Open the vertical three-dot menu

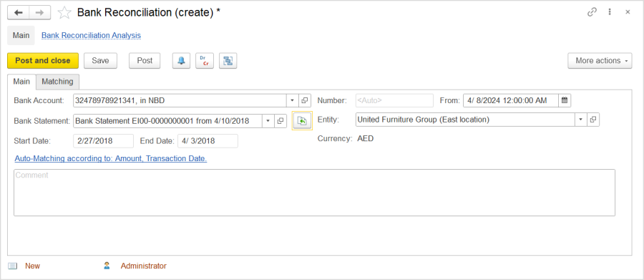coord(610,12)
